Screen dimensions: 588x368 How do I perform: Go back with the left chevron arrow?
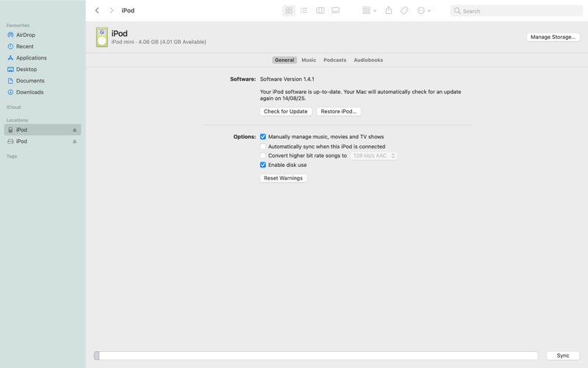[x=97, y=10]
